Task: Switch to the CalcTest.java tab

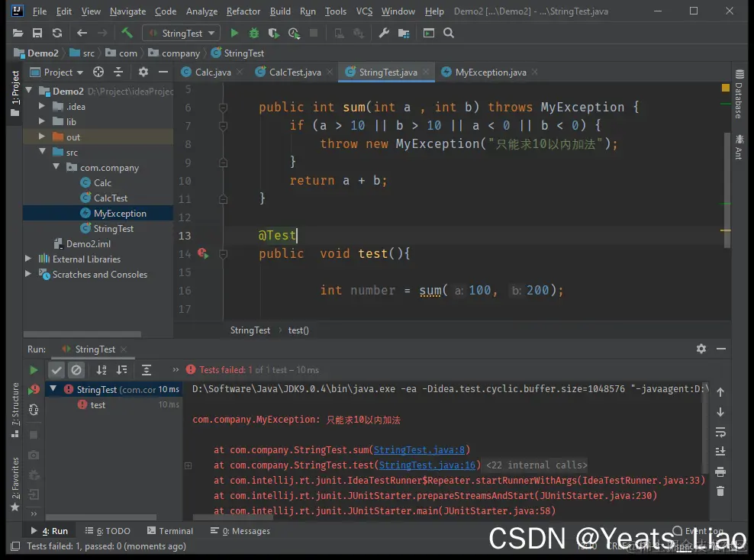Action: [295, 72]
